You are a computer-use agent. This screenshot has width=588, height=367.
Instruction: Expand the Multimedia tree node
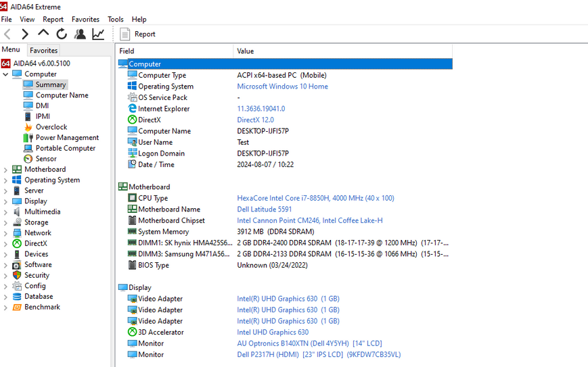5,212
